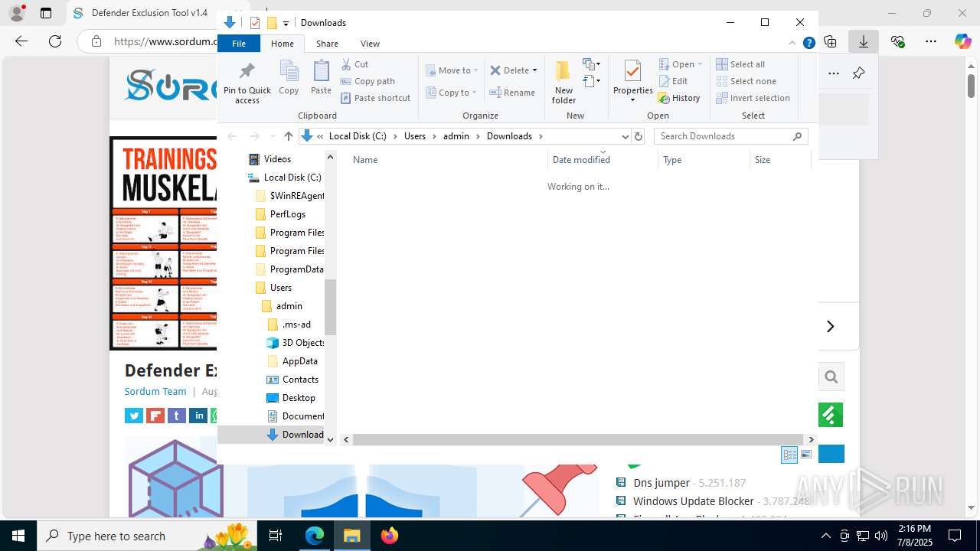The height and width of the screenshot is (551, 980).
Task: Open Quick Access Toolbar customize arrow
Action: pyautogui.click(x=286, y=23)
